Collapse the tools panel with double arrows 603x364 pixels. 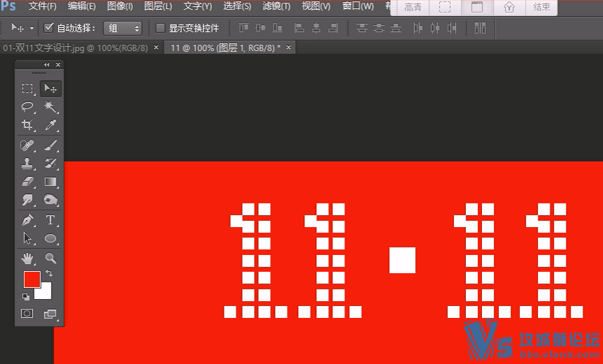(47, 64)
